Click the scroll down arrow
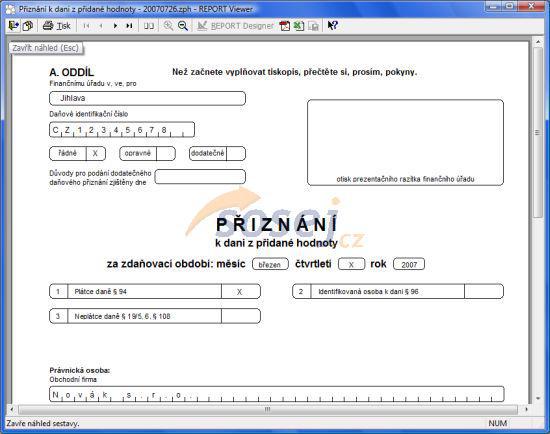This screenshot has width=550, height=434. tap(538, 399)
